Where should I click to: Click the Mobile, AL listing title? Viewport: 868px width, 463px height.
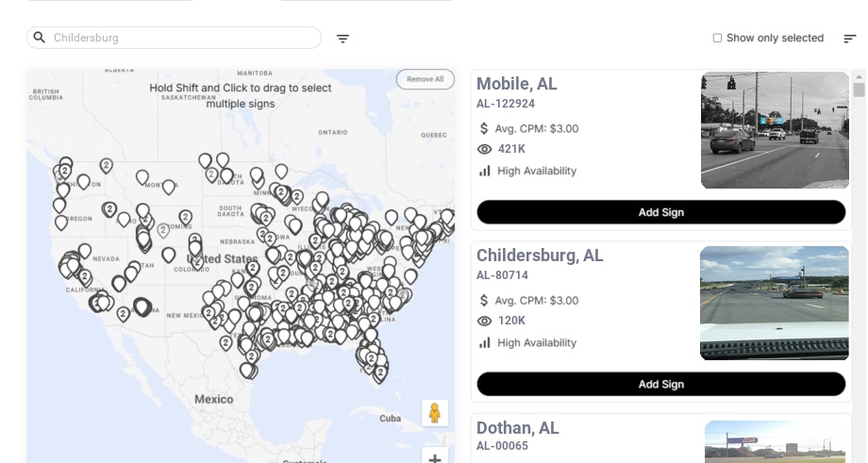[517, 84]
